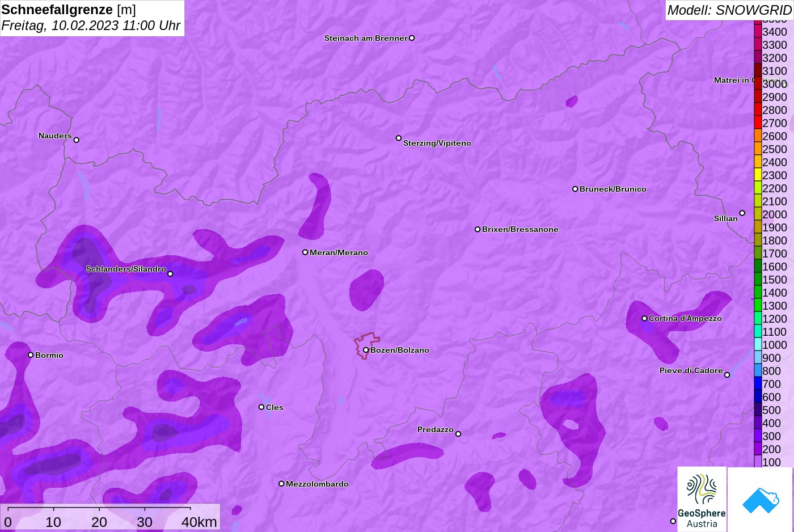Click the 3000 m red legend swatch
Image resolution: width=794 pixels, height=532 pixels.
758,83
